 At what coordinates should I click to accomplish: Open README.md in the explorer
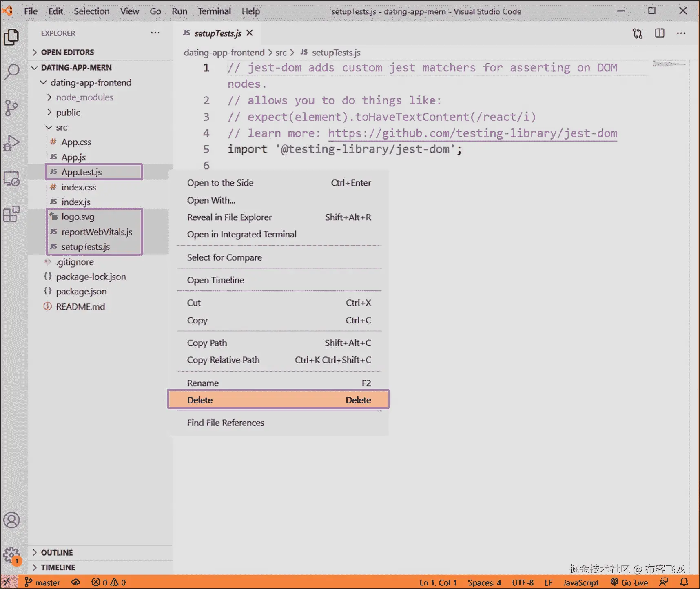tap(101, 306)
